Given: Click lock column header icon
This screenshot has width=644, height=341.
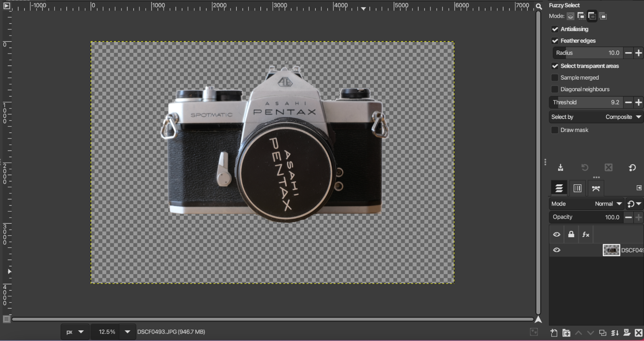Looking at the screenshot, I should point(571,234).
